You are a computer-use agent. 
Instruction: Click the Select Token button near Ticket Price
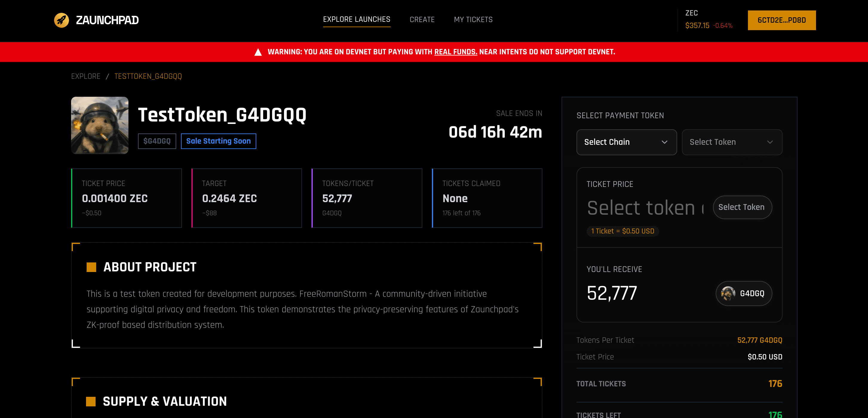point(742,207)
